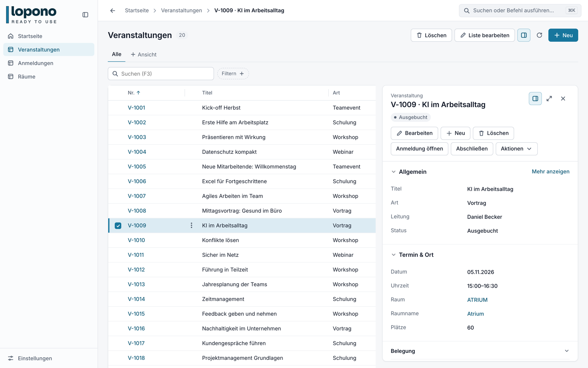Refresh the Veranstaltungen list
Screen dimensions: 588x368
(x=539, y=35)
